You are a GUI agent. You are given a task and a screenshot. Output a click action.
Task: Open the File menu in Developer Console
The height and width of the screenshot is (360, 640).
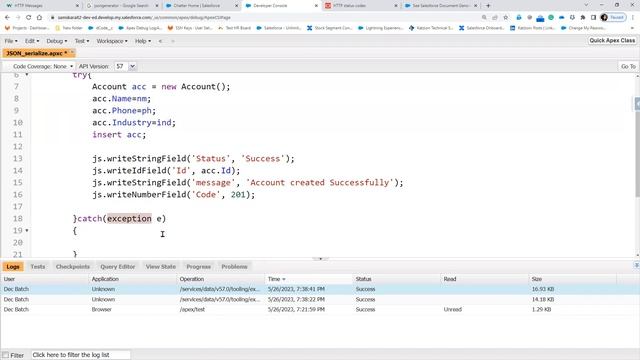pos(11,41)
